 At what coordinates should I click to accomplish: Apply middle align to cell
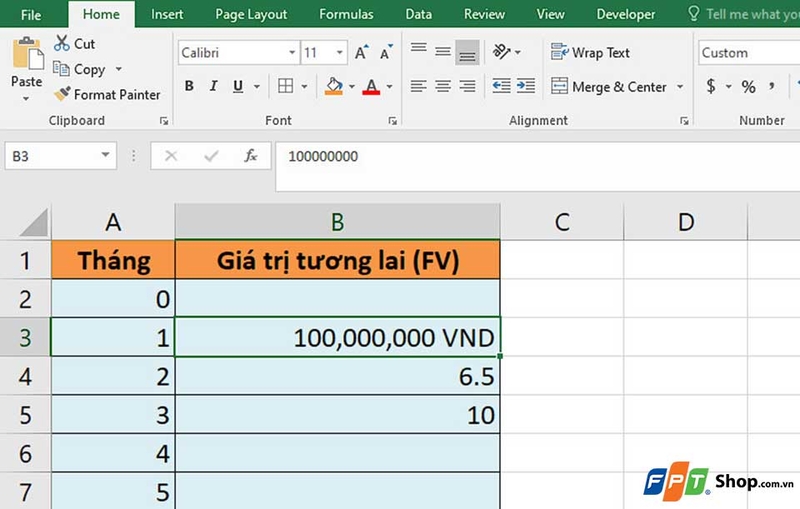coord(443,52)
